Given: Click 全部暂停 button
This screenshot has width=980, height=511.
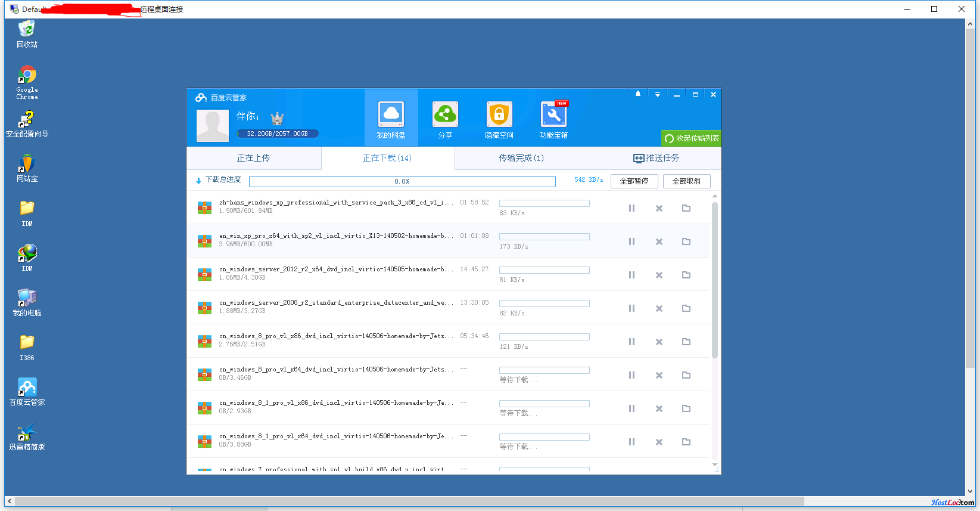Looking at the screenshot, I should [x=634, y=181].
